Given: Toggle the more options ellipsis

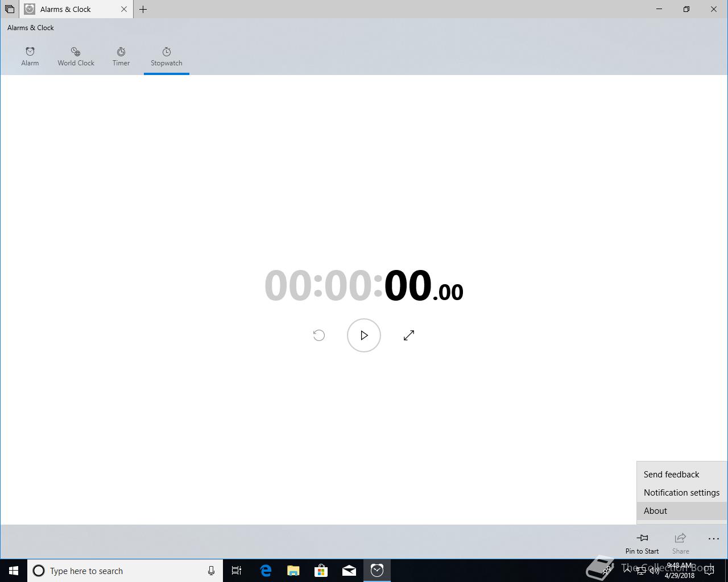Looking at the screenshot, I should click(713, 539).
